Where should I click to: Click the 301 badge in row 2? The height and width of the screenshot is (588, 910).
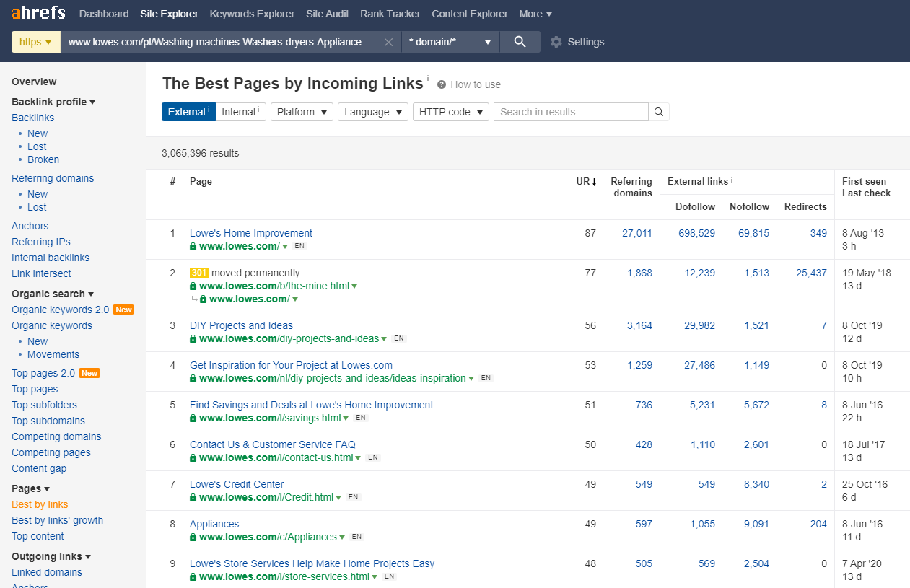(x=199, y=273)
